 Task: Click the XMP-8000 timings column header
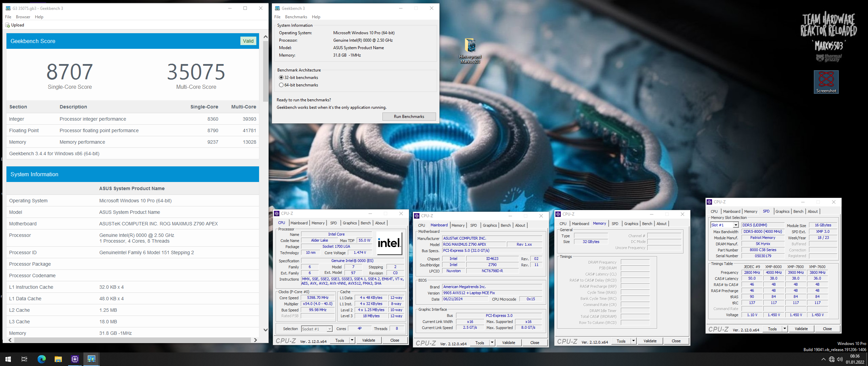click(773, 267)
